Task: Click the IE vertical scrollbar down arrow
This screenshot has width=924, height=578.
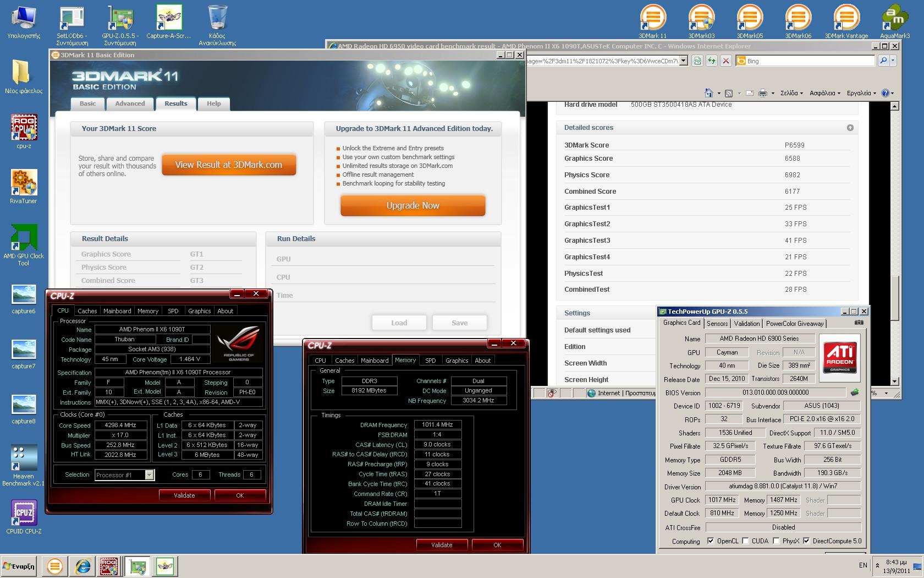Action: [x=894, y=381]
